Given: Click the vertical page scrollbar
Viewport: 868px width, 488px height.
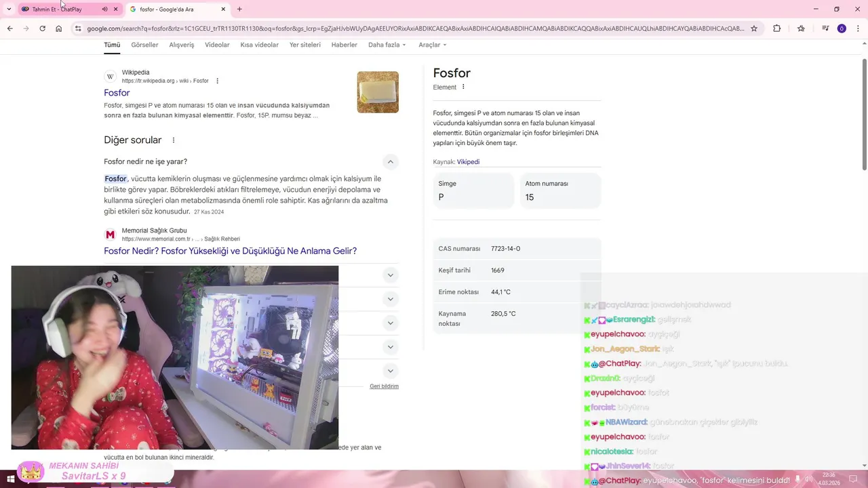Looking at the screenshot, I should tap(864, 115).
